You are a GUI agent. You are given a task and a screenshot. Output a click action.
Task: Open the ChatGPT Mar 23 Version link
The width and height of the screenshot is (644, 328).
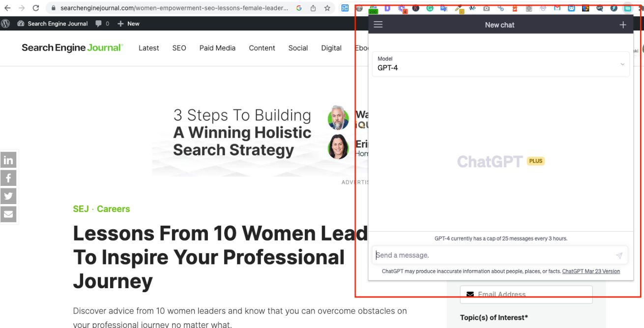point(591,271)
